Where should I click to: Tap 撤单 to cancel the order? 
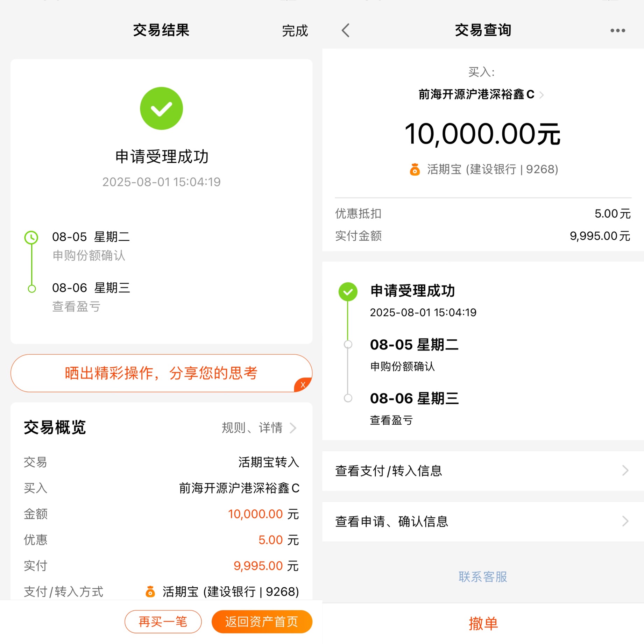click(x=483, y=624)
